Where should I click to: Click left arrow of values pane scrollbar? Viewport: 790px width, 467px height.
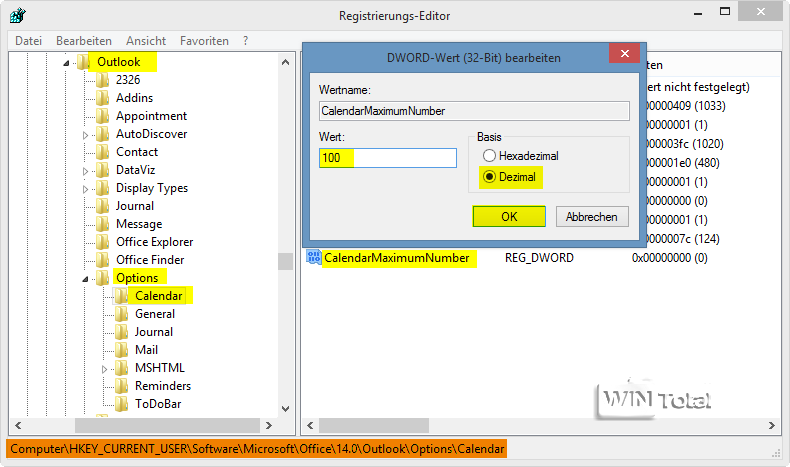click(x=310, y=425)
